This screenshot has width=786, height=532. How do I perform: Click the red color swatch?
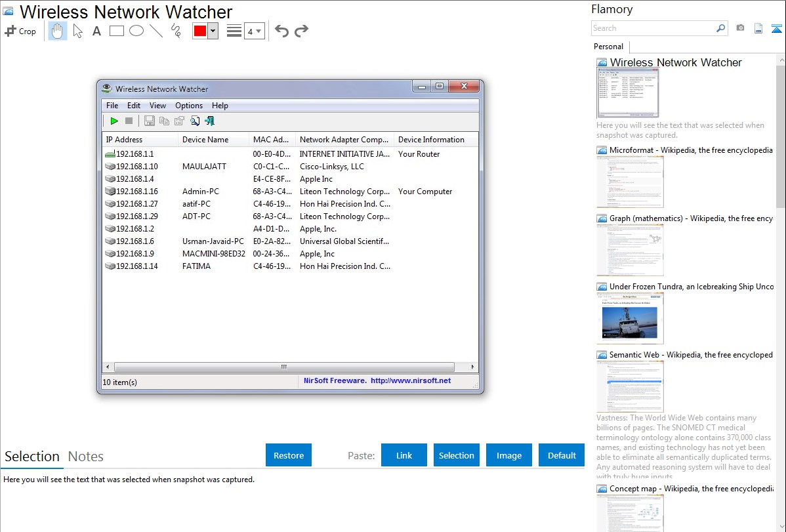pyautogui.click(x=200, y=31)
